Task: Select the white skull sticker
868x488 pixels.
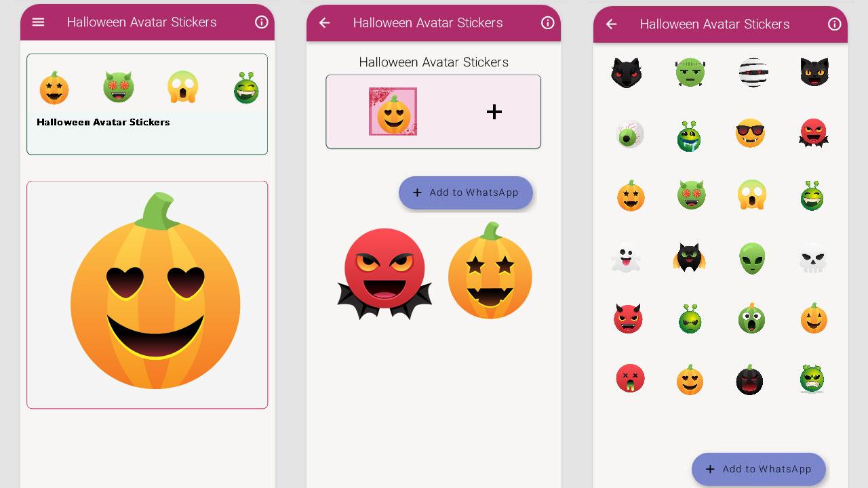Action: [812, 258]
